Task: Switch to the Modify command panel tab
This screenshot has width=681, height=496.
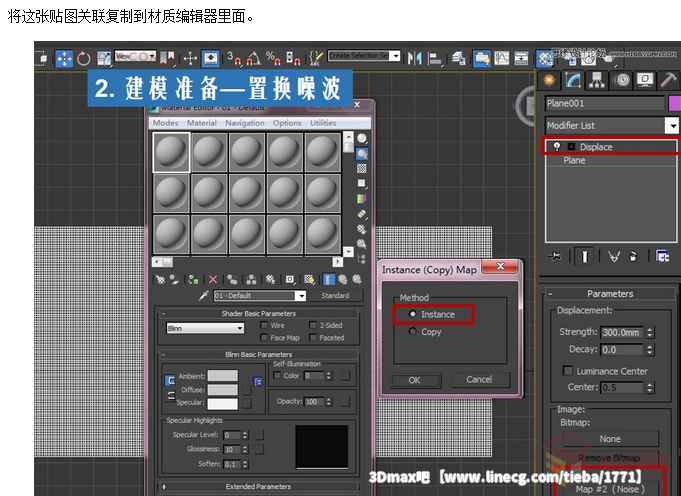Action: [x=573, y=80]
